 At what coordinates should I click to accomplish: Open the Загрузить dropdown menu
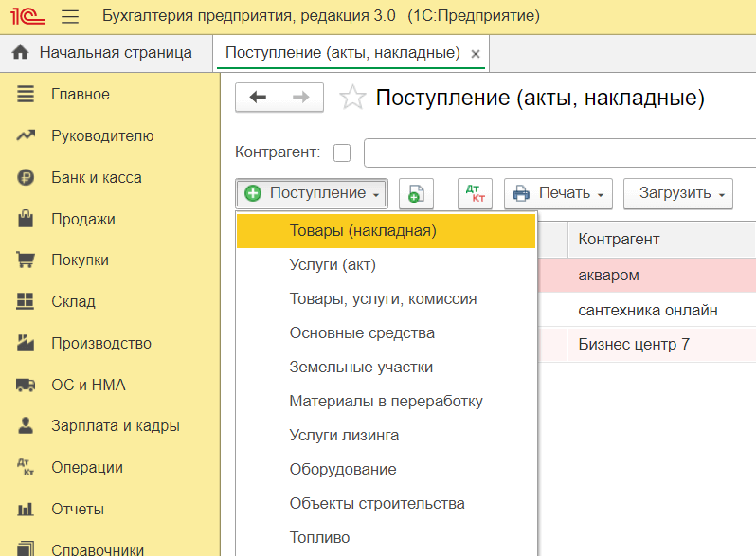(x=678, y=193)
